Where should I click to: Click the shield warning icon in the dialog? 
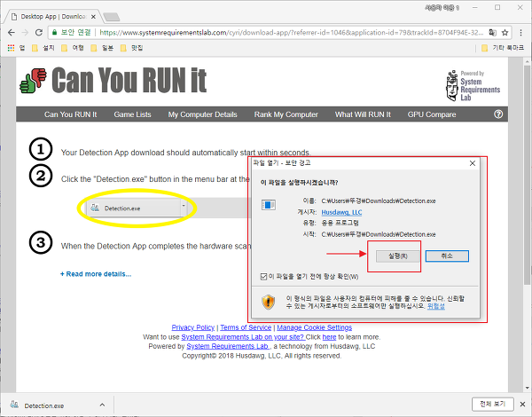pos(268,302)
